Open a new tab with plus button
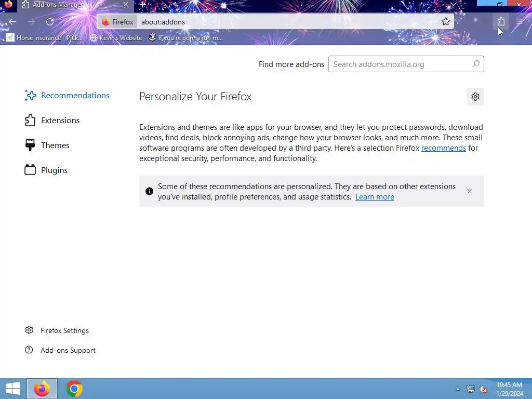The width and height of the screenshot is (532, 399). (142, 5)
